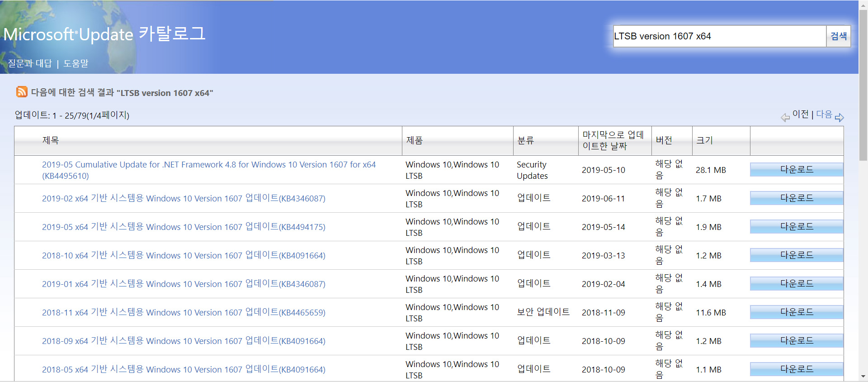Click the update count text 1 - 25/79

point(72,115)
